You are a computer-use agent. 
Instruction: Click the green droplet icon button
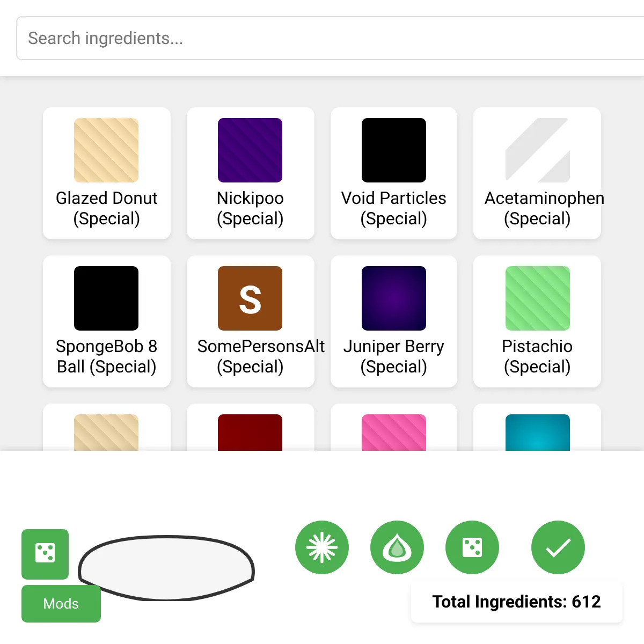[x=397, y=547]
